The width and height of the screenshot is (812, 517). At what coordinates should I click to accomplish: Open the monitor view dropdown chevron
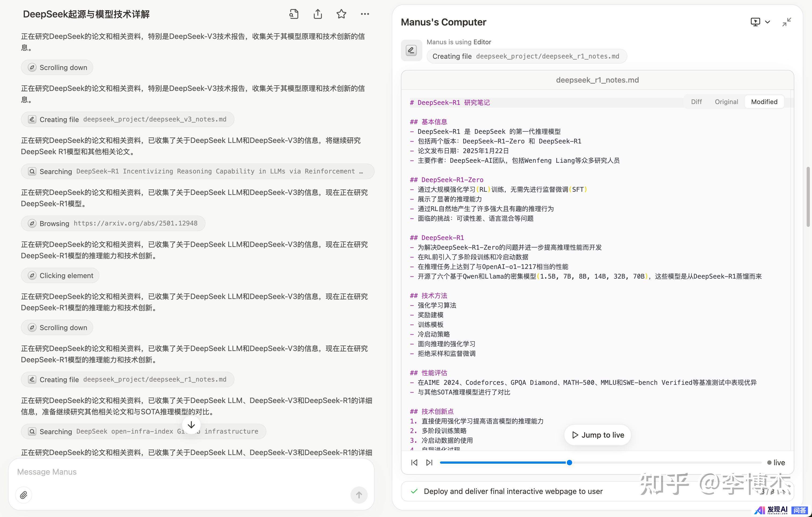pyautogui.click(x=768, y=22)
